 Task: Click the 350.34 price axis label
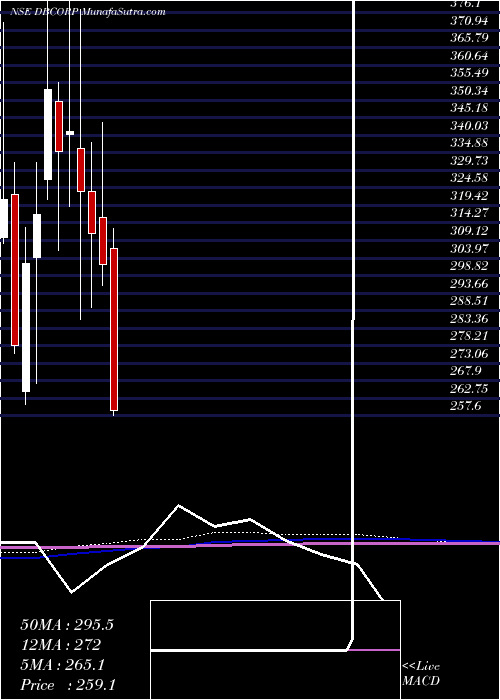point(470,91)
